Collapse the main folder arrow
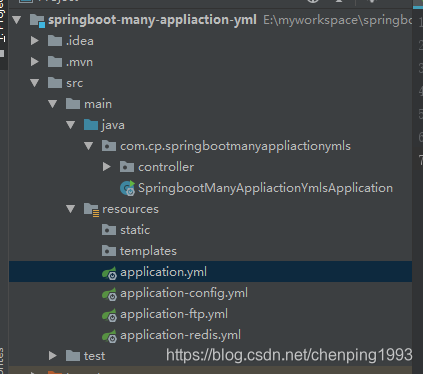423x374 pixels. coord(53,104)
